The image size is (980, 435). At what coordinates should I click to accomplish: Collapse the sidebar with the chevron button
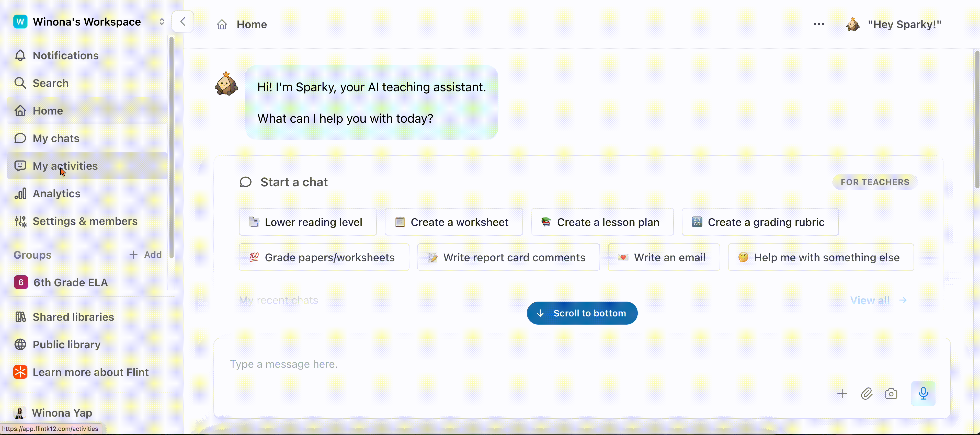[183, 22]
